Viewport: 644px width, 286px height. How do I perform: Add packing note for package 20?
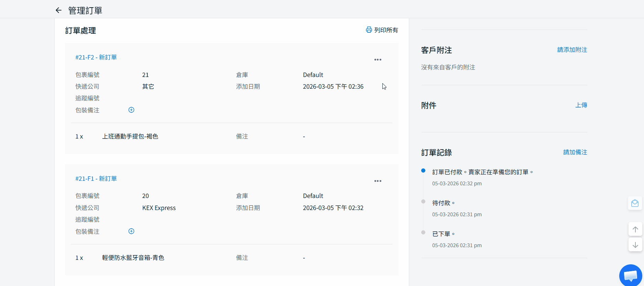(131, 231)
